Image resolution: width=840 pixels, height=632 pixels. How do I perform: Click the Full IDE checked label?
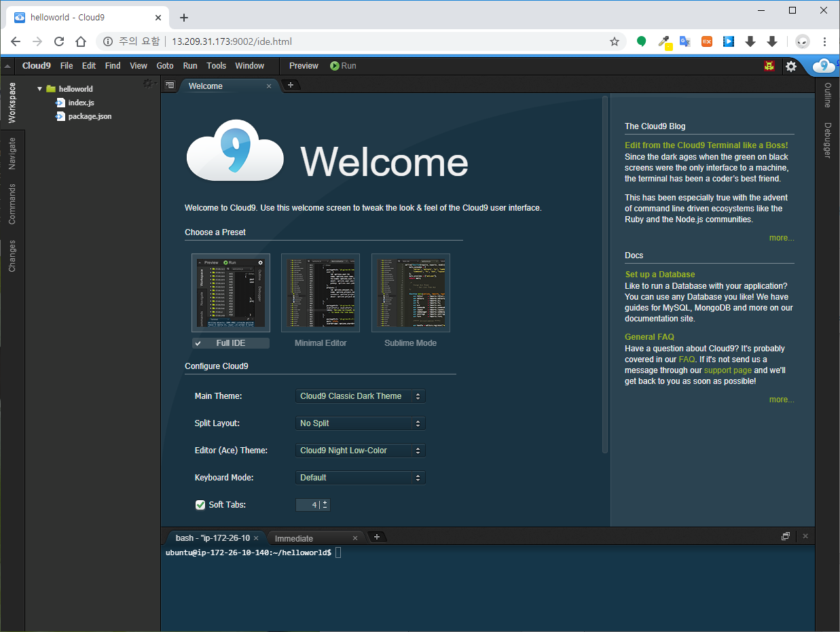click(x=231, y=343)
